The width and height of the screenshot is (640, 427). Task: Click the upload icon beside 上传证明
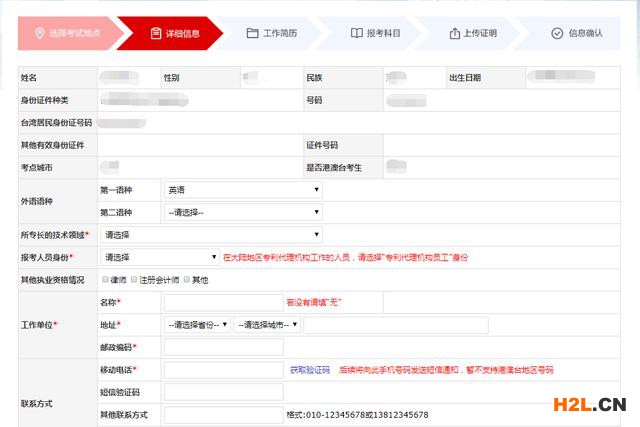point(455,33)
